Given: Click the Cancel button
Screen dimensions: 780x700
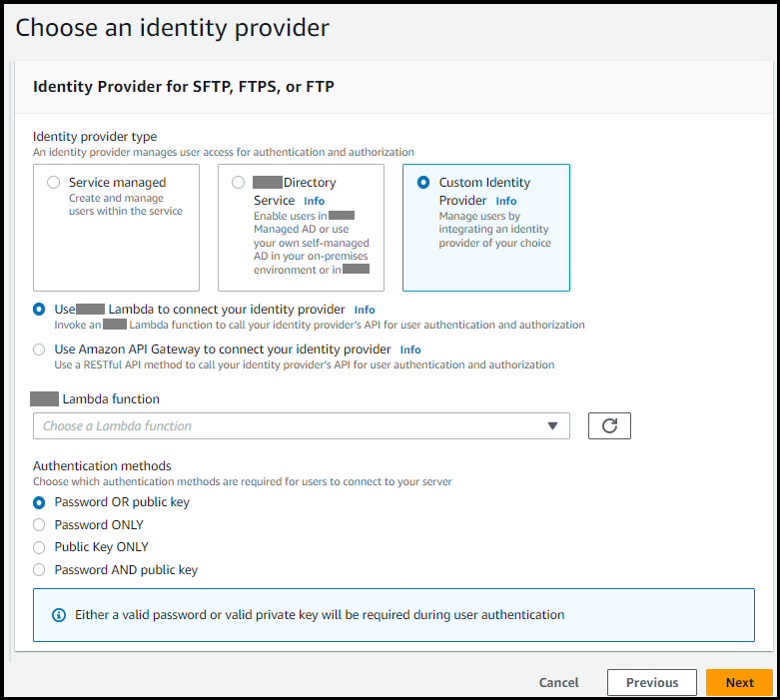Looking at the screenshot, I should [558, 683].
